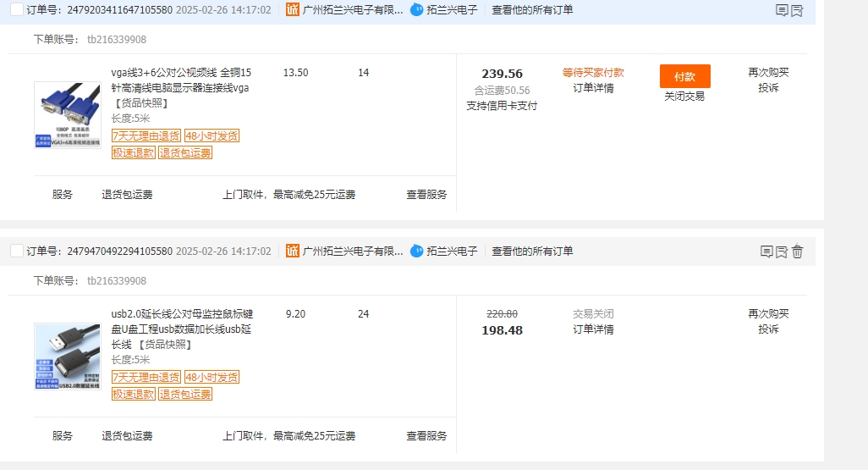The width and height of the screenshot is (868, 470).
Task: Open the VGA cable product thumbnail
Action: tap(67, 115)
